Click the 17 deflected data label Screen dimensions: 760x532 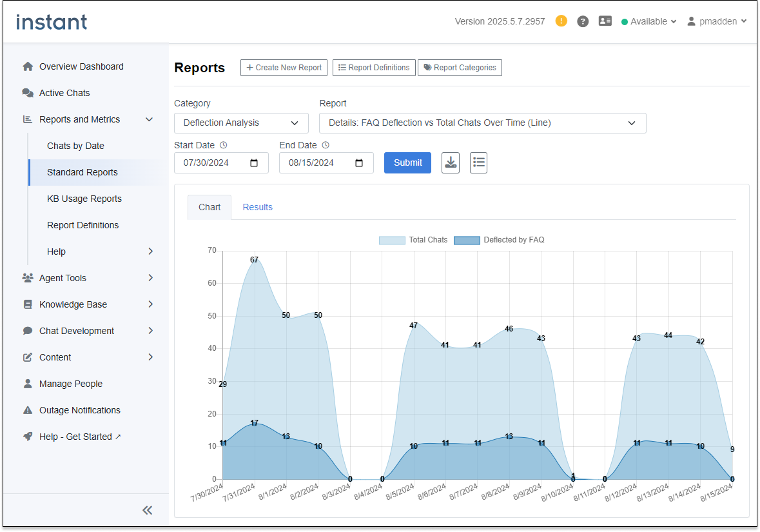255,423
